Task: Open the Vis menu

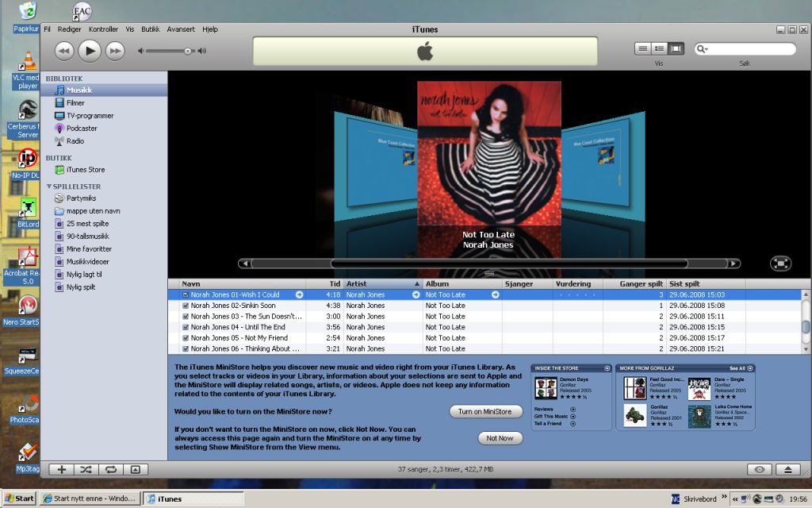Action: (x=130, y=29)
